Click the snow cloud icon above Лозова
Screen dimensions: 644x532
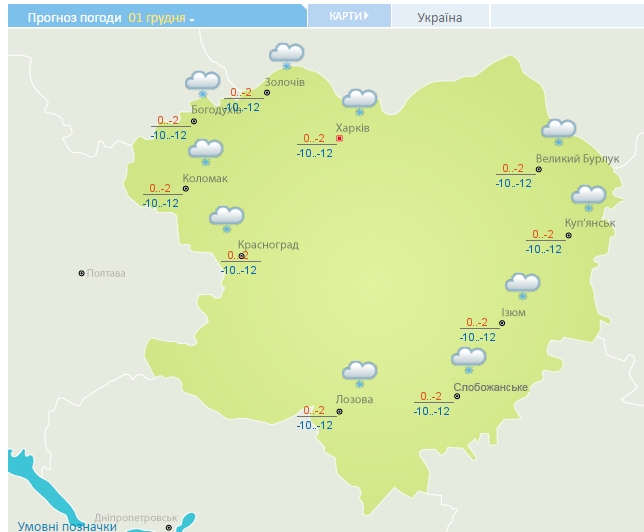(359, 375)
